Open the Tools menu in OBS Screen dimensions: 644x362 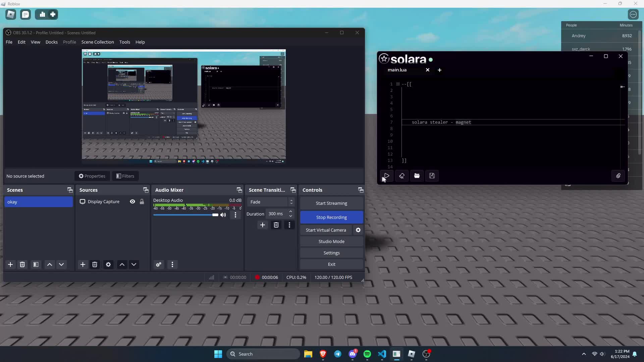pyautogui.click(x=124, y=42)
